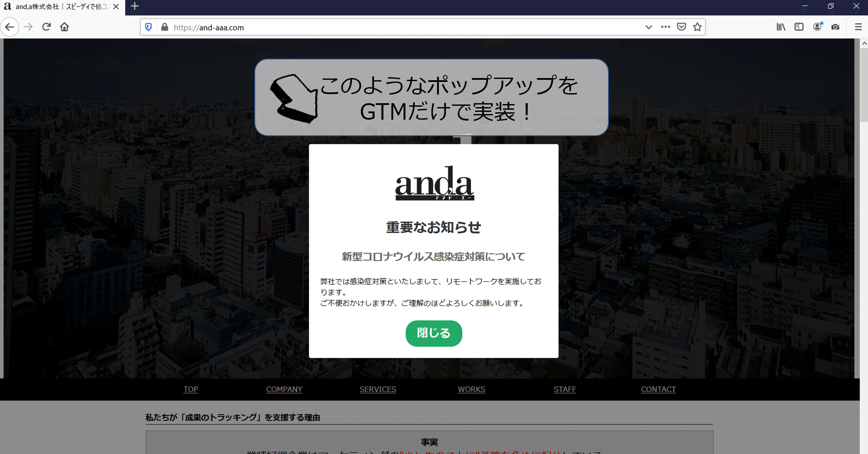Click the library (bookshelf) icon
Screen dimensions: 868x454
(x=780, y=27)
